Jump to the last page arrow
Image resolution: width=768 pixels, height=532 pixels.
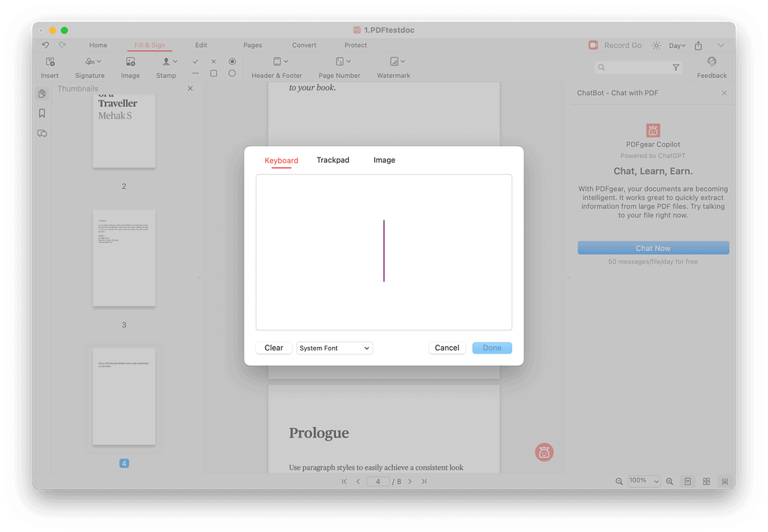click(x=424, y=481)
